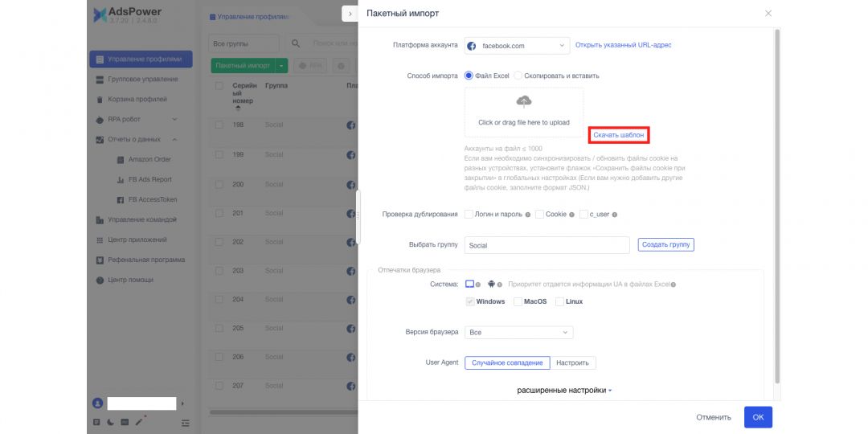Enable the Логин и пароль duplicate check
868x434 pixels.
[x=469, y=215]
